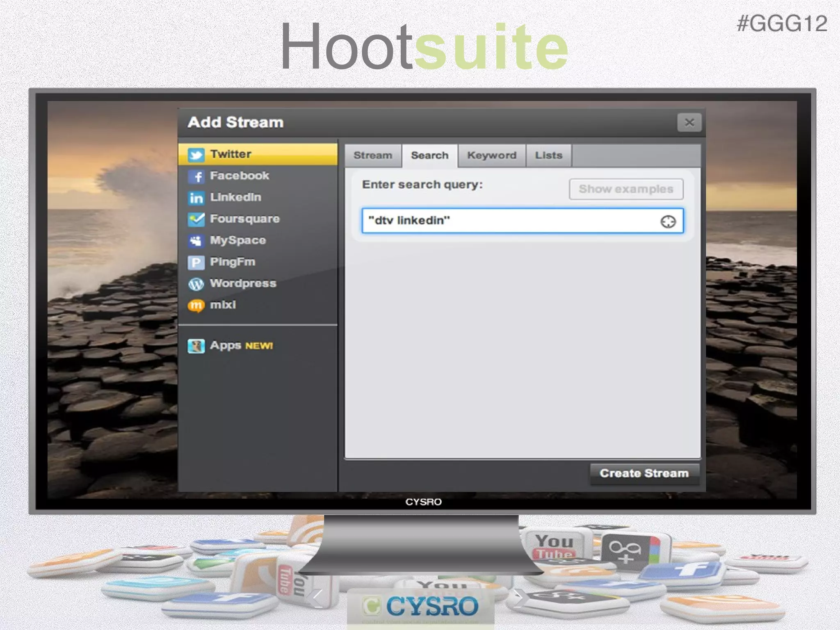Click the Add Stream dialog title
The image size is (840, 630).
point(235,122)
